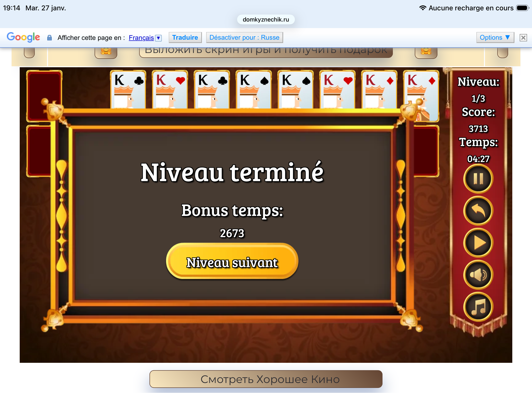Tap the domkyznechik.ru address bar

pos(266,19)
